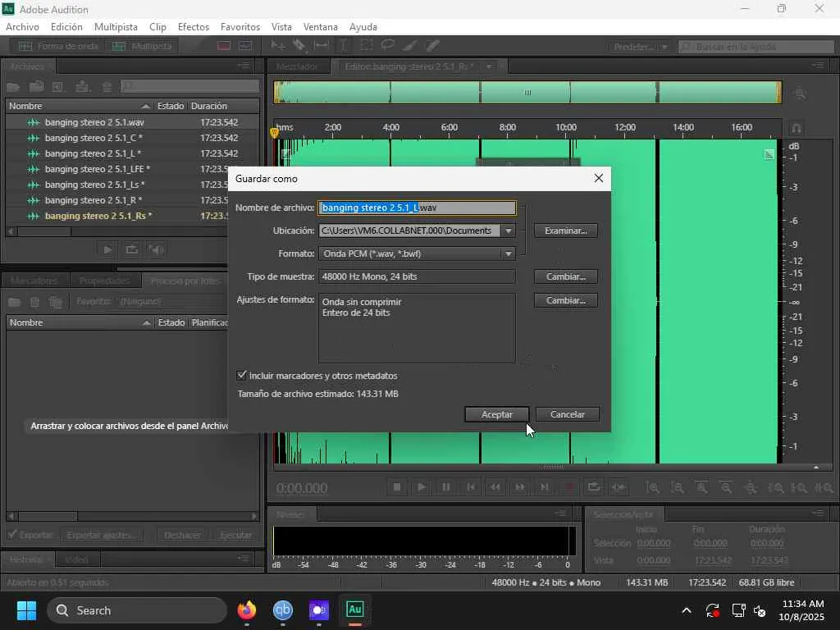Open the Editor file dropdown arrow
Viewport: 840px width, 630px height.
[489, 67]
